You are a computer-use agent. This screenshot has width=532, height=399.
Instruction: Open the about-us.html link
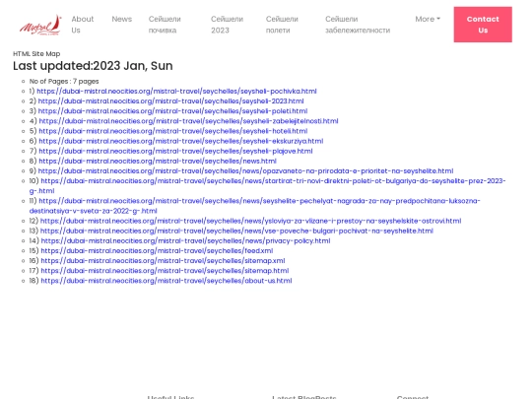pyautogui.click(x=166, y=281)
